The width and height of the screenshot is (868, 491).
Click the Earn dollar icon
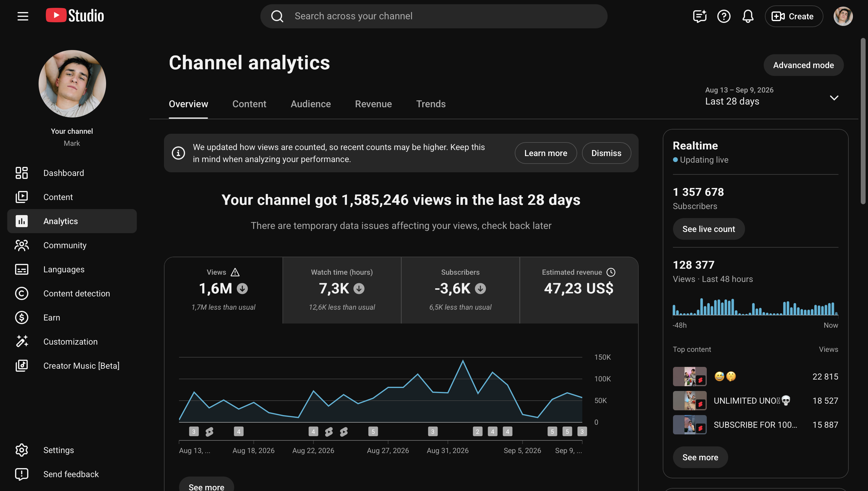[x=22, y=317]
